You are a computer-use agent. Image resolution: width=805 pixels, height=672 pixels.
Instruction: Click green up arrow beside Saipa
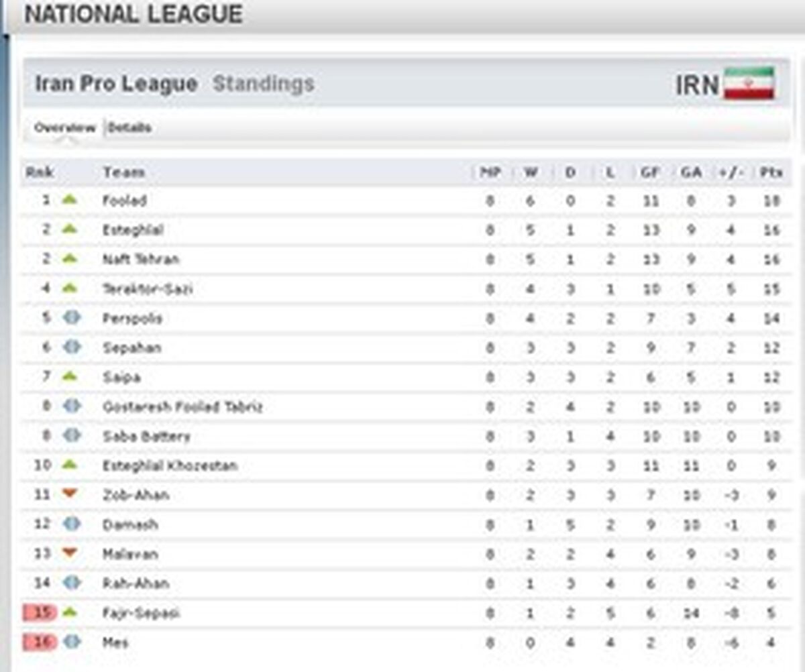(x=70, y=376)
